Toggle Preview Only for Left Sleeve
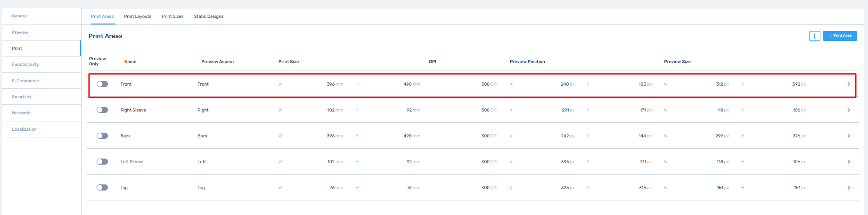Screen dimensions: 868x215 pyautogui.click(x=102, y=162)
